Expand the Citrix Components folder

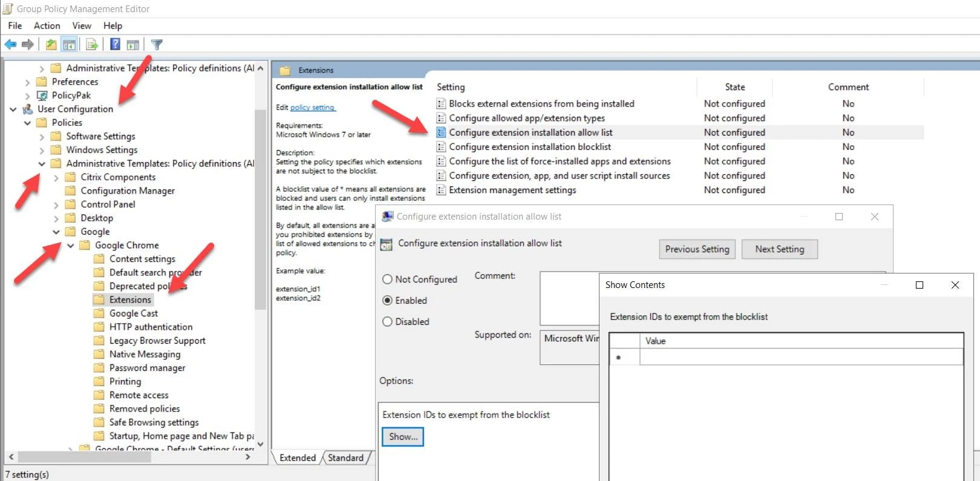coord(56,178)
